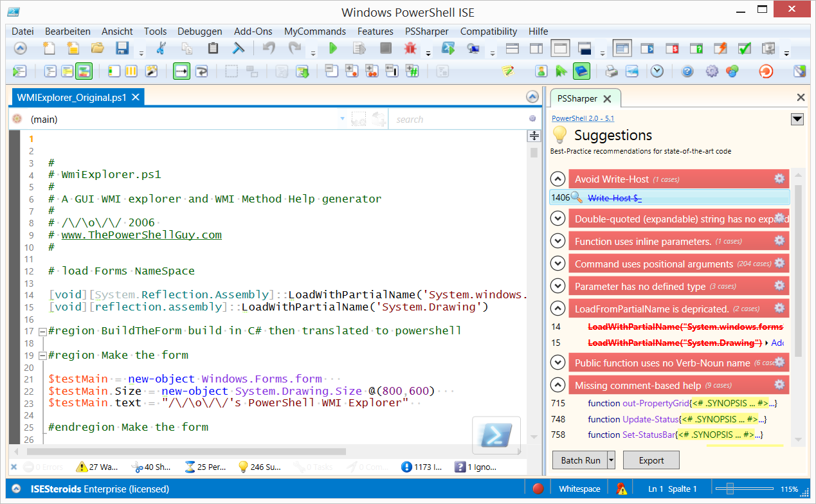Image resolution: width=816 pixels, height=504 pixels.
Task: Toggle the 246 Suggestions lightbulb filter
Action: pos(260,467)
